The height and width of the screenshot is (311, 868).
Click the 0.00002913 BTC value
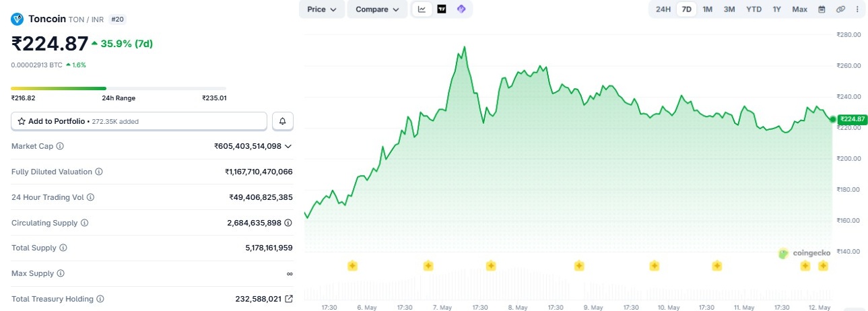pyautogui.click(x=37, y=65)
